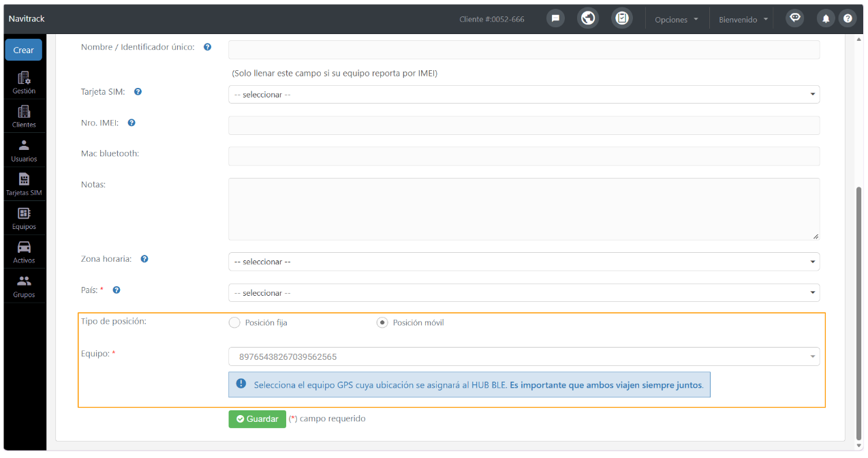Open the Grupos sidebar section
This screenshot has width=868, height=458.
[24, 286]
